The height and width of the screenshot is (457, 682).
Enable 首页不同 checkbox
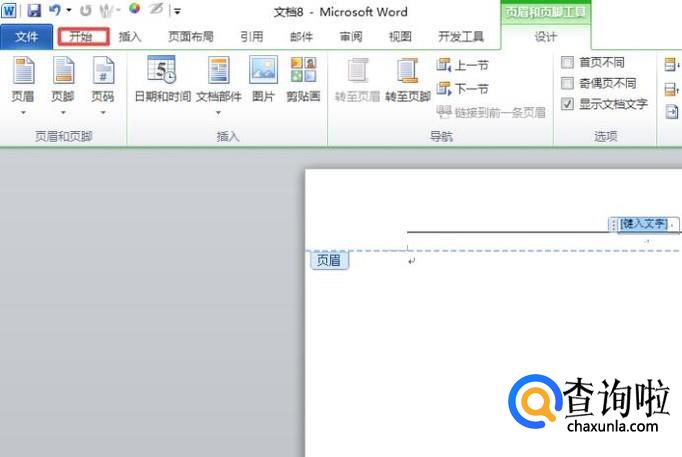(567, 63)
